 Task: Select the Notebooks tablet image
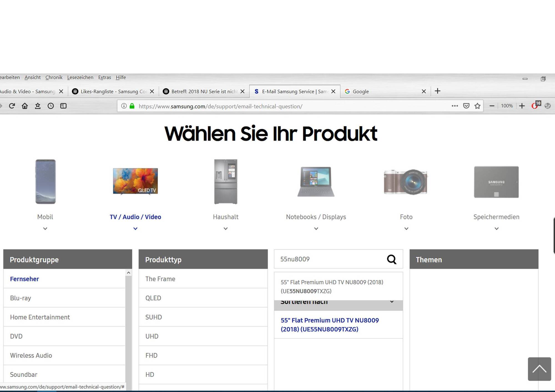(x=316, y=182)
